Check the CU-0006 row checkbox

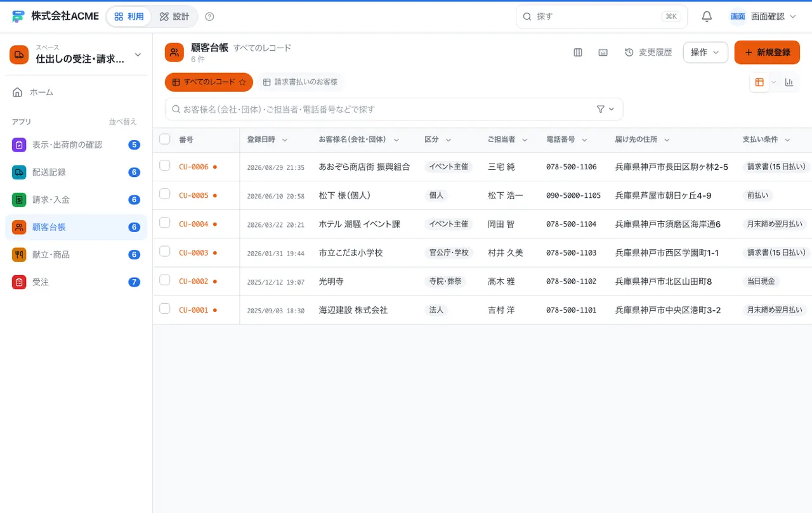click(165, 166)
